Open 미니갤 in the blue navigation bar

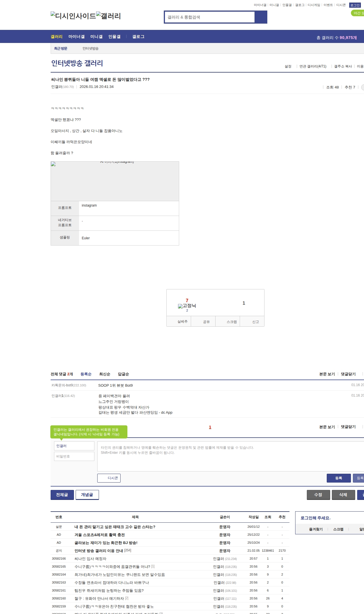pos(96,37)
